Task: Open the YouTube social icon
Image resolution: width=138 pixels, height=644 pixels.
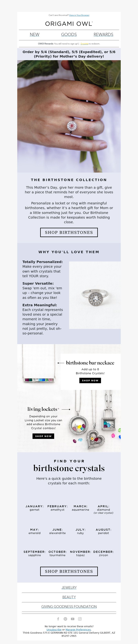Action: point(73,619)
